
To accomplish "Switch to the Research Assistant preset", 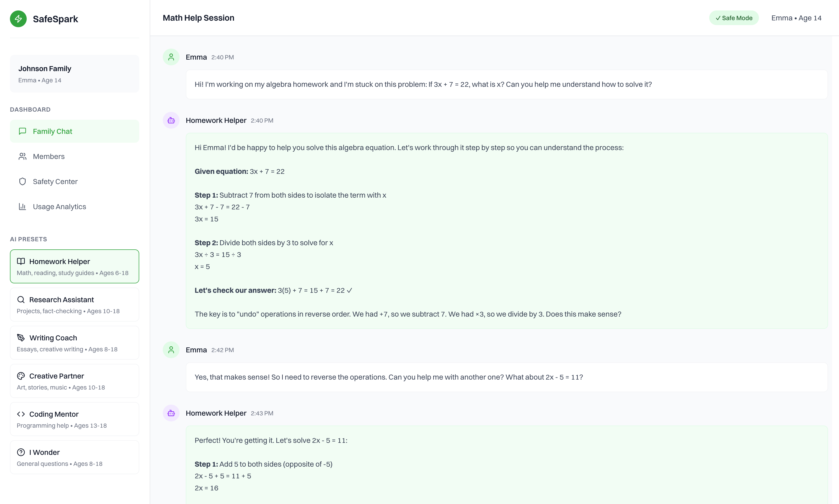I will (x=74, y=305).
